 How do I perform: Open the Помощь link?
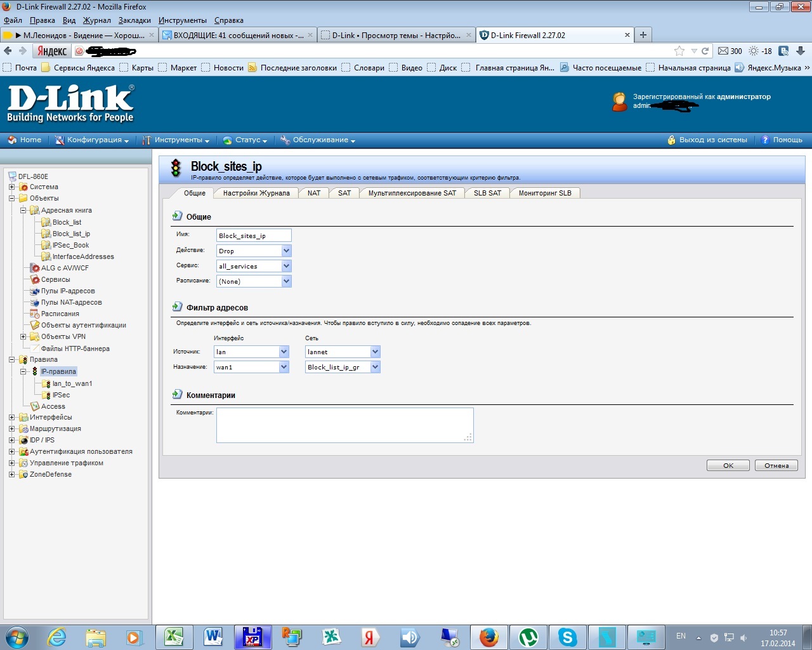coord(782,140)
